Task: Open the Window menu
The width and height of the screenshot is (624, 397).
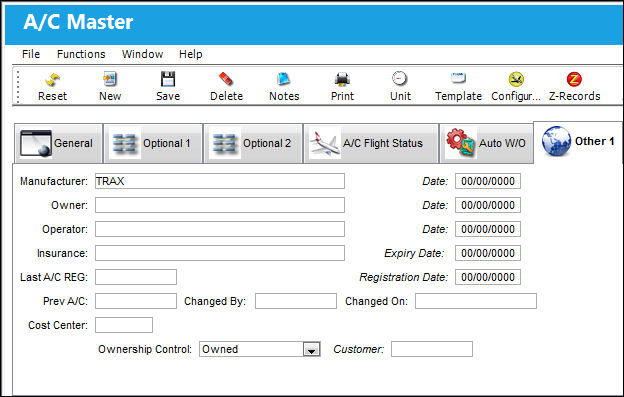Action: click(142, 54)
